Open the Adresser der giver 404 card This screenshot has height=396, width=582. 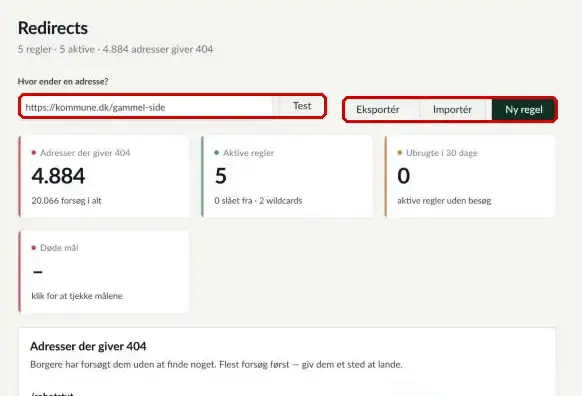point(104,177)
